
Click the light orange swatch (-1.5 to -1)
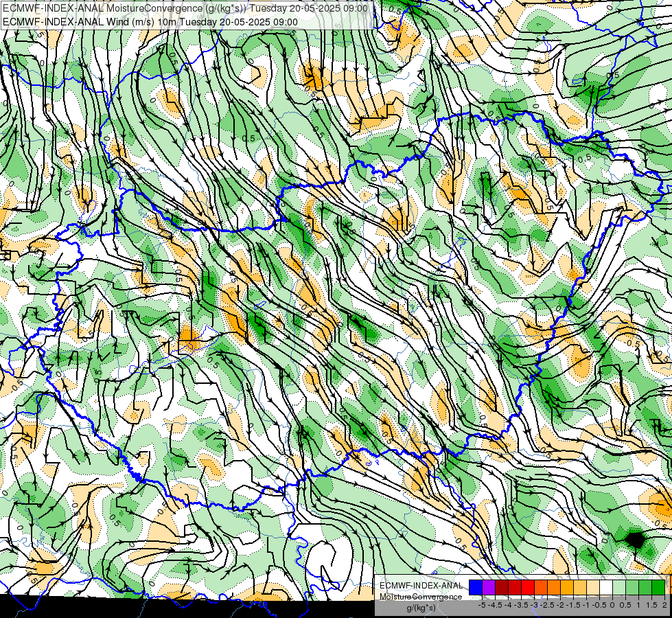click(x=580, y=588)
